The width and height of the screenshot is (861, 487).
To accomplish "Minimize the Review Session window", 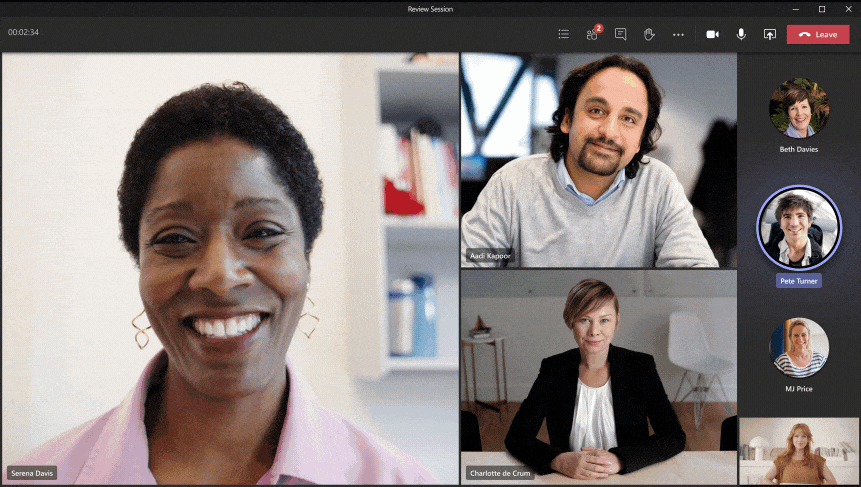I will click(x=797, y=9).
